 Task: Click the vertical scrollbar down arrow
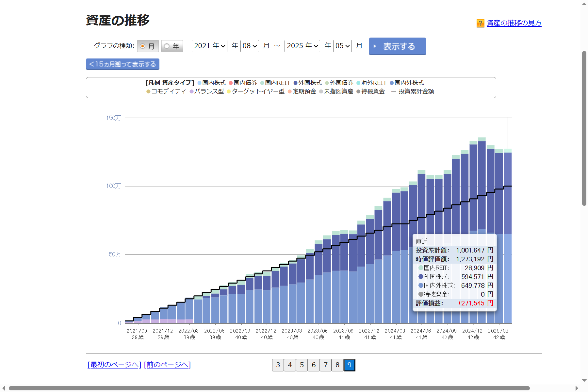coord(584,381)
